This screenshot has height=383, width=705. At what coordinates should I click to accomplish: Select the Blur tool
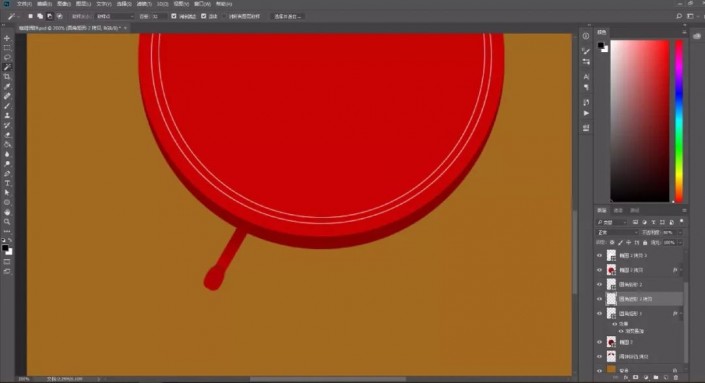click(x=7, y=154)
